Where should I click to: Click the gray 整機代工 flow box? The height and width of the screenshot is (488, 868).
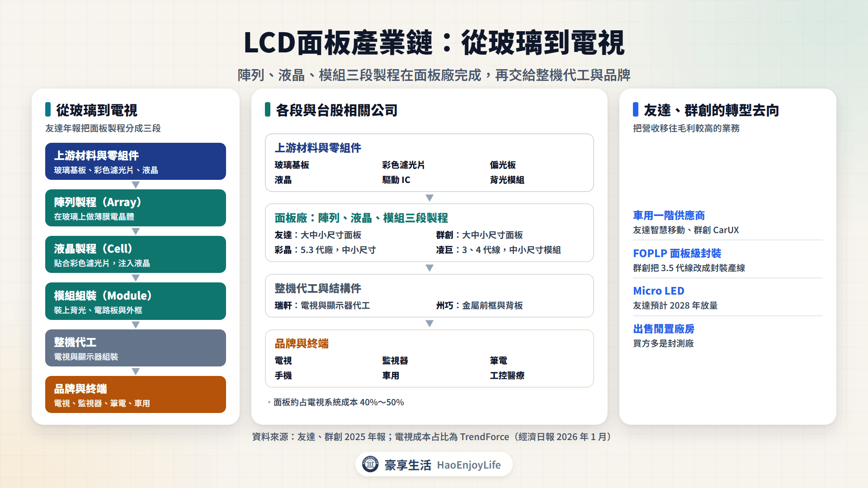click(136, 348)
